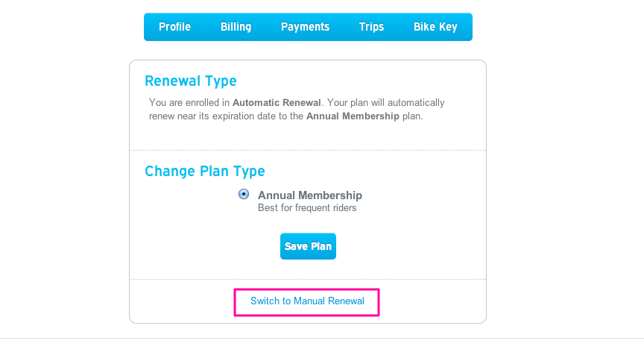Click the 'Best for frequent riders' description

click(x=307, y=208)
